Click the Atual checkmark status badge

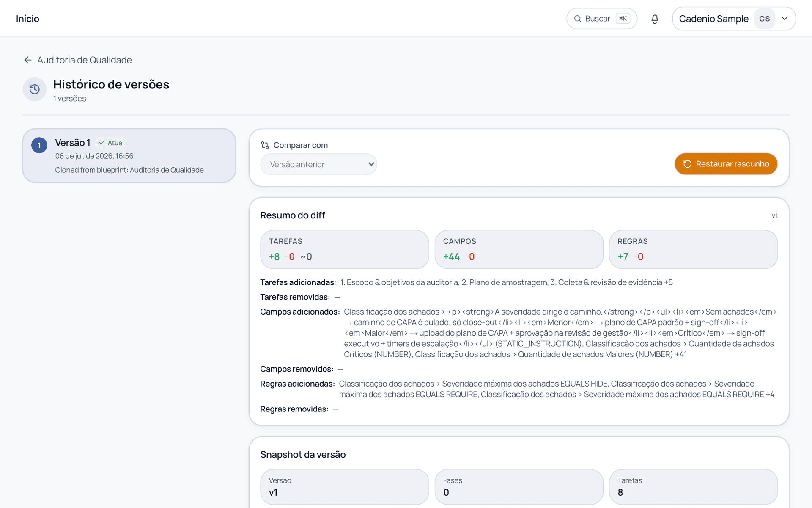coord(112,143)
